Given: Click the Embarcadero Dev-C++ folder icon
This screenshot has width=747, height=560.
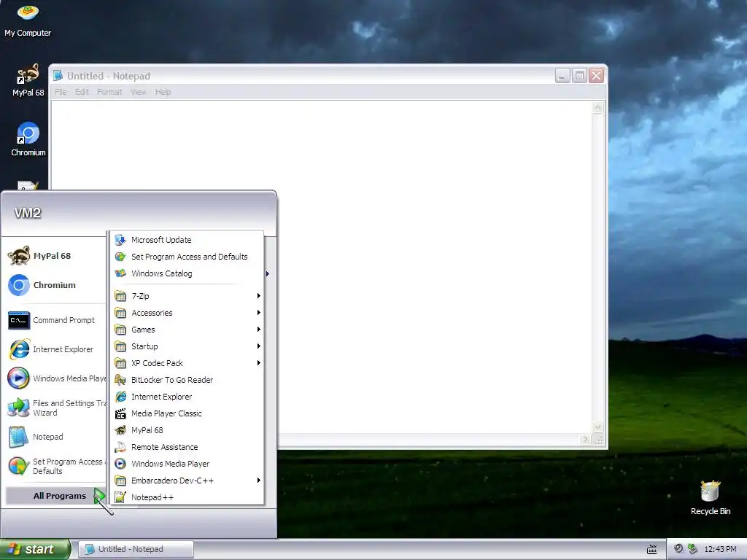Looking at the screenshot, I should click(x=120, y=481).
